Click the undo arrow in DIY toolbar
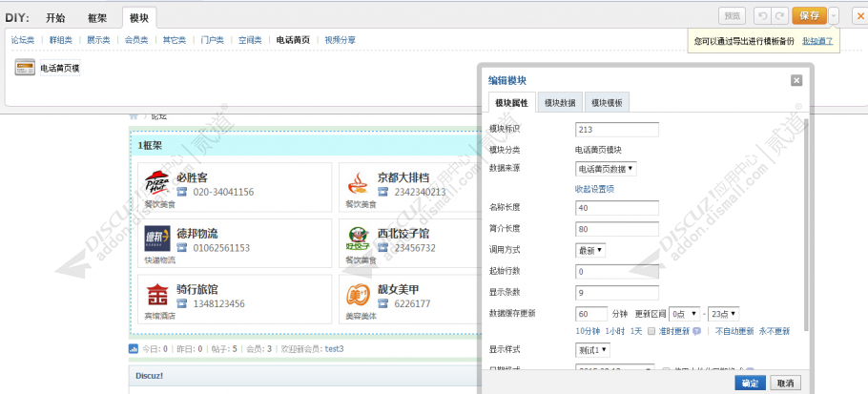This screenshot has height=394, width=868. click(763, 16)
